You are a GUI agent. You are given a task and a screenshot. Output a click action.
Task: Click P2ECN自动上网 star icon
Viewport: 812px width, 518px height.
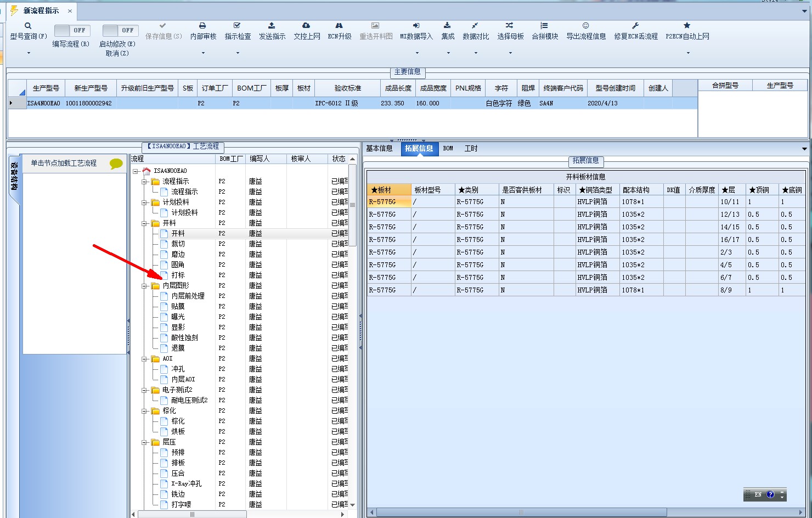click(687, 26)
